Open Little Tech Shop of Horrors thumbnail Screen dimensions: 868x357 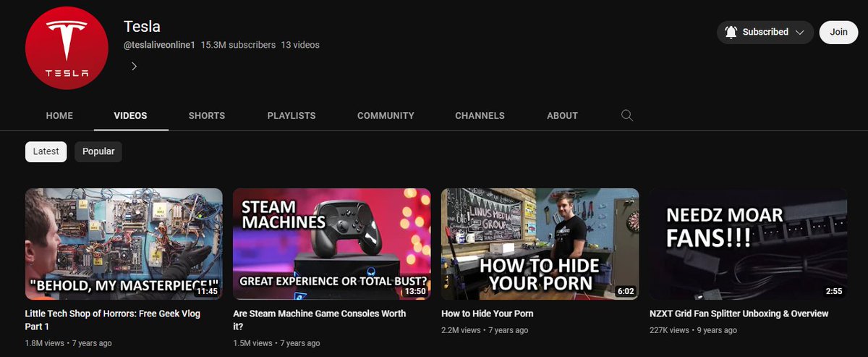(x=124, y=244)
